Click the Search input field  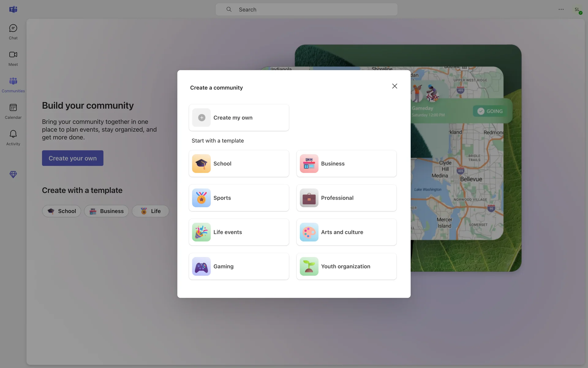(x=306, y=10)
